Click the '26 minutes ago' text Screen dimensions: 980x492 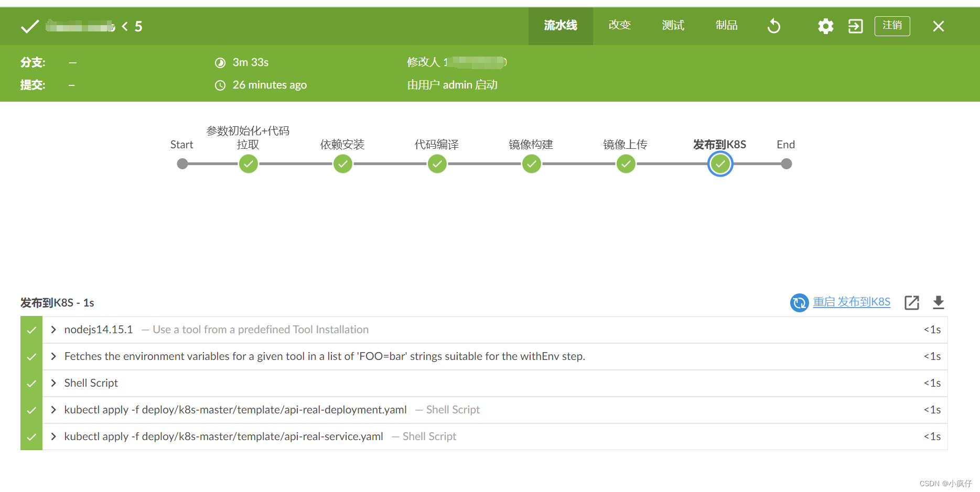(x=270, y=85)
